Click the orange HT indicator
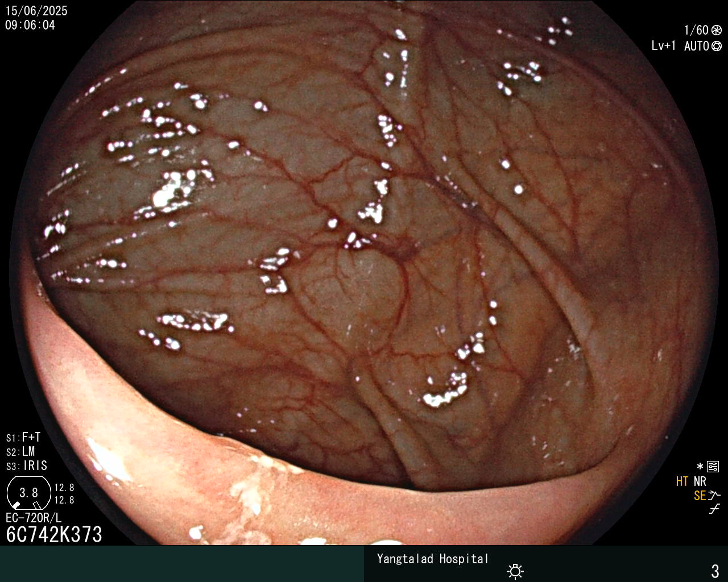The image size is (728, 582). coord(682,481)
